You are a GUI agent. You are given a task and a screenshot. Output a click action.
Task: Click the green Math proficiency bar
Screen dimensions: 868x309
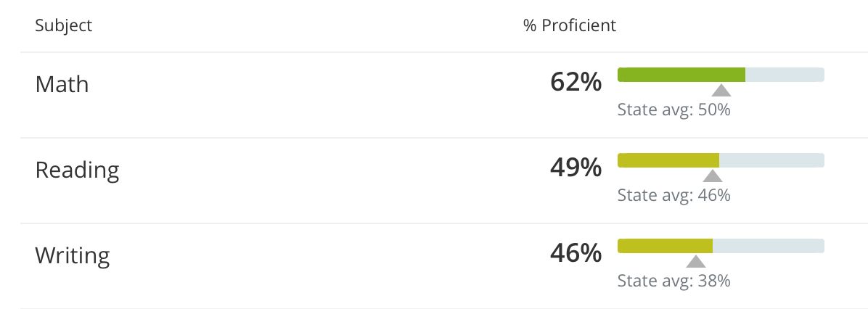click(681, 75)
